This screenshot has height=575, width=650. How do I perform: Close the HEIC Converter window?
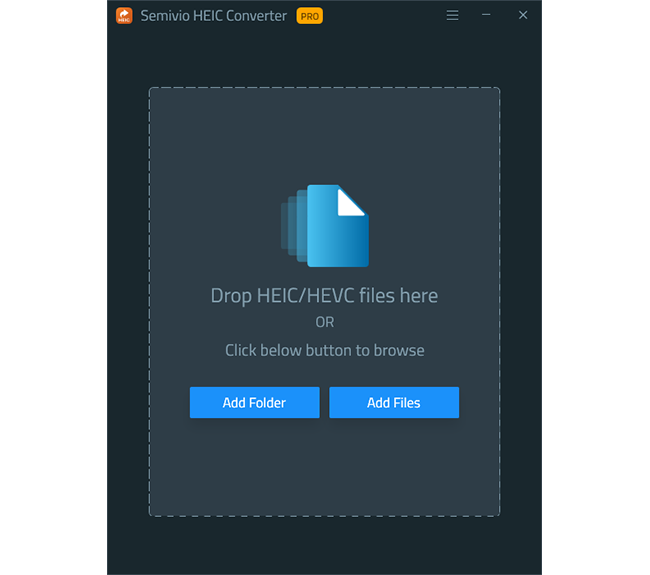(523, 15)
